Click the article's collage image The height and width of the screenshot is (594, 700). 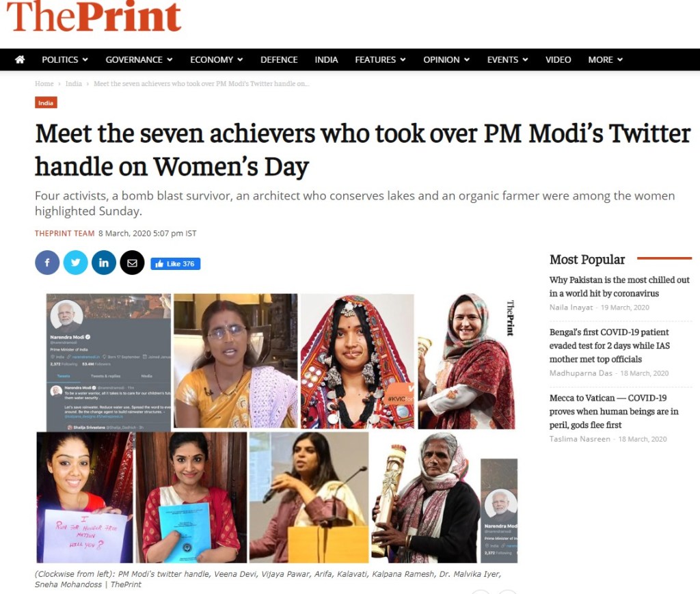(277, 428)
